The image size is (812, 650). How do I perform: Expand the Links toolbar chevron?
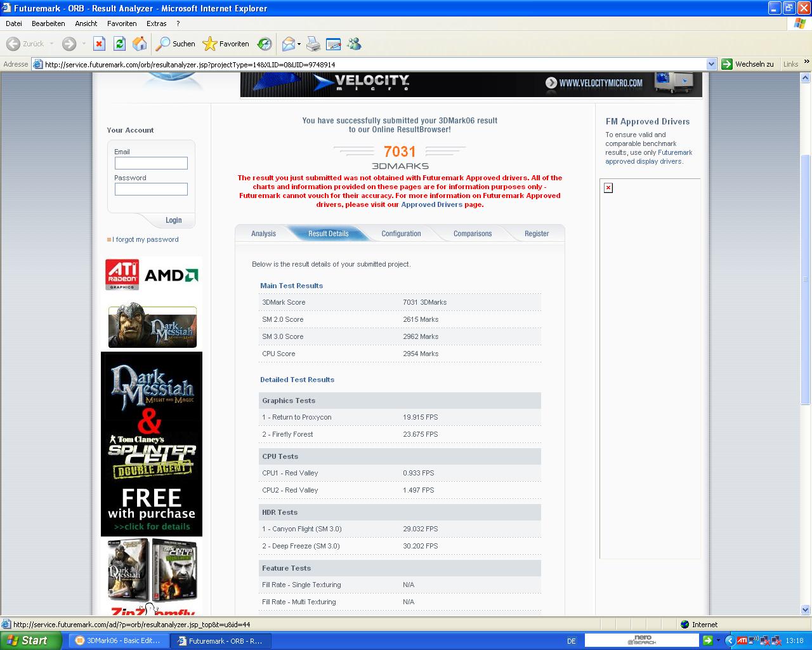coord(806,62)
